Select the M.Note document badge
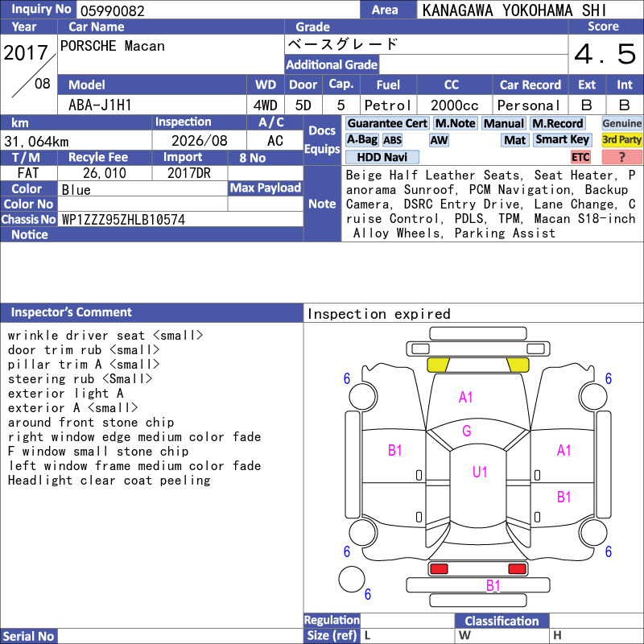644x644 pixels. pyautogui.click(x=455, y=123)
